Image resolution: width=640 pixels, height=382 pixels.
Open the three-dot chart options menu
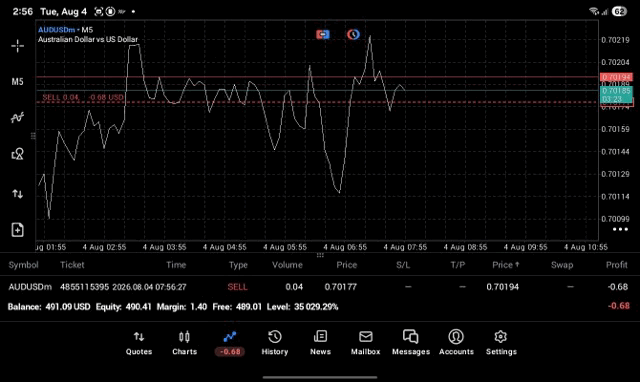click(620, 229)
